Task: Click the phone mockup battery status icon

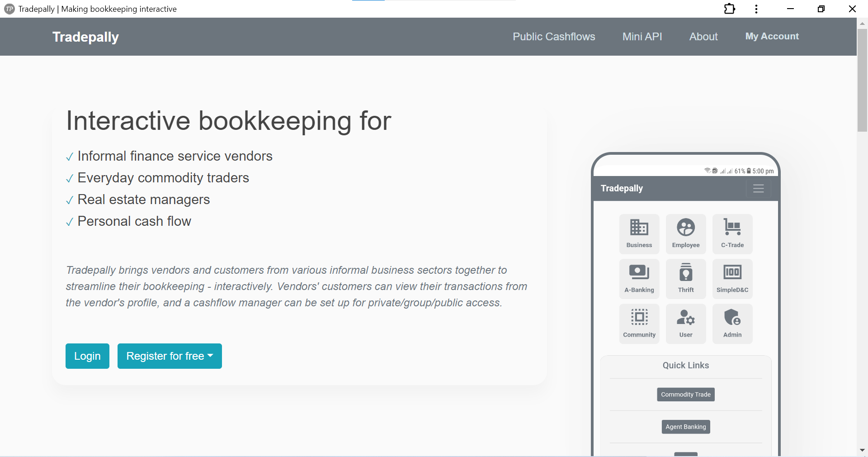Action: coord(749,171)
